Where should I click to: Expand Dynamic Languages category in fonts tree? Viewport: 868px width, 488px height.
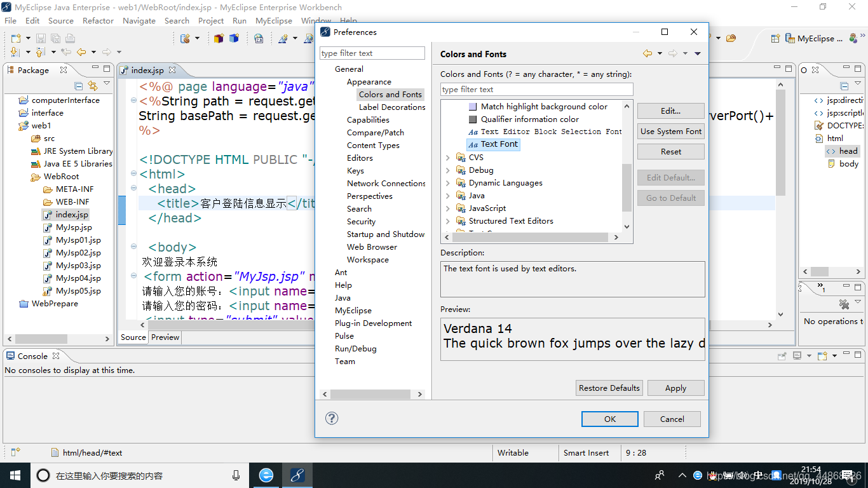447,183
